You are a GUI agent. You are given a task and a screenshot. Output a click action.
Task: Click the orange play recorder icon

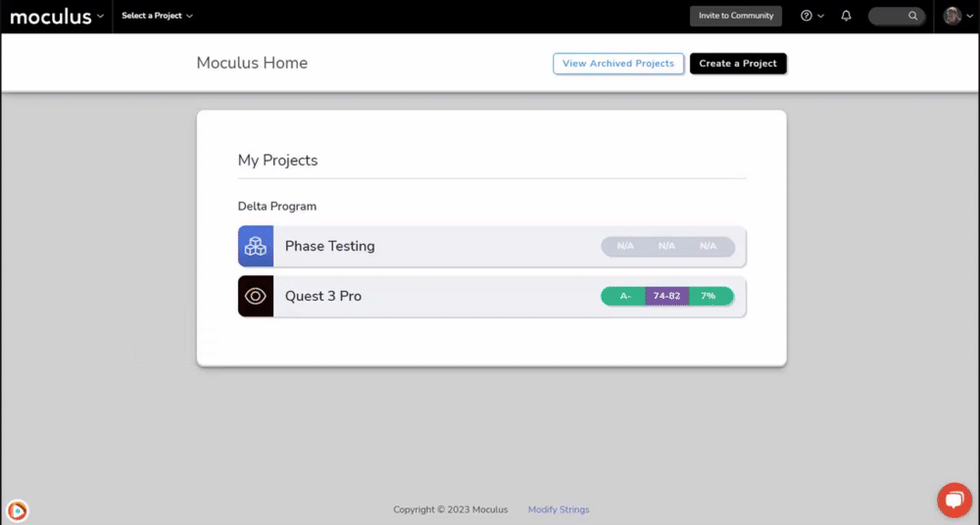(x=18, y=510)
